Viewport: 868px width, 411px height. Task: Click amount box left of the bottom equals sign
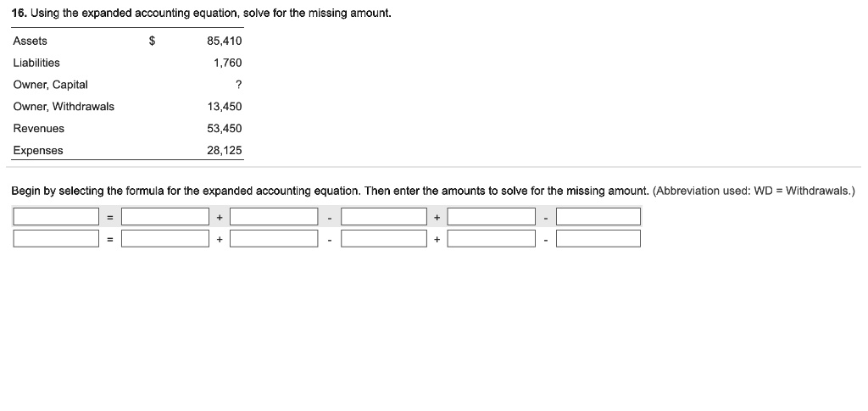(x=56, y=238)
